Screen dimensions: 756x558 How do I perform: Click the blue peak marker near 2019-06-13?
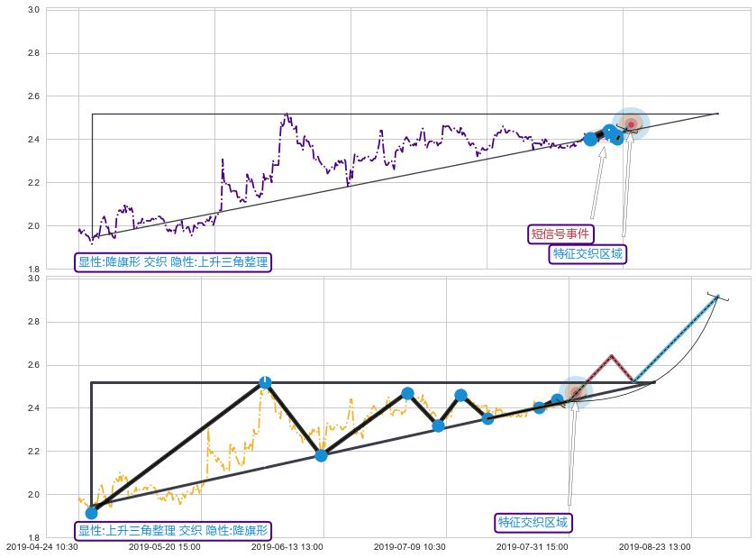coord(265,382)
